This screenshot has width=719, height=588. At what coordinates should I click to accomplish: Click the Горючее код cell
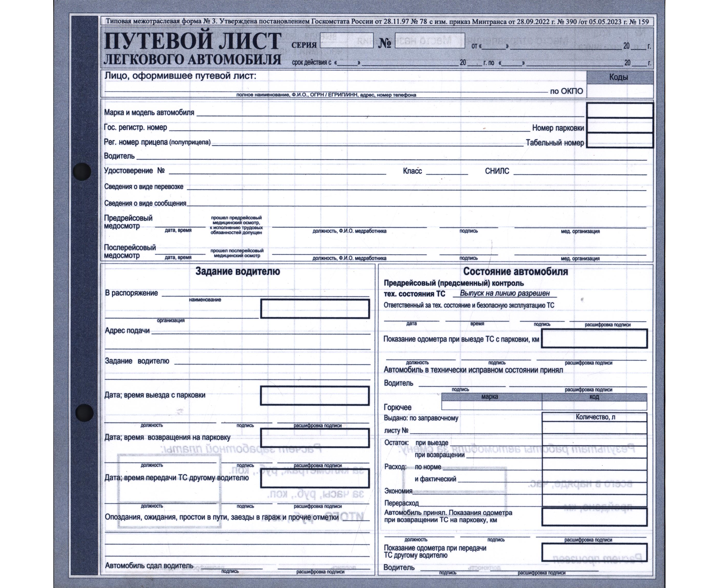(594, 405)
